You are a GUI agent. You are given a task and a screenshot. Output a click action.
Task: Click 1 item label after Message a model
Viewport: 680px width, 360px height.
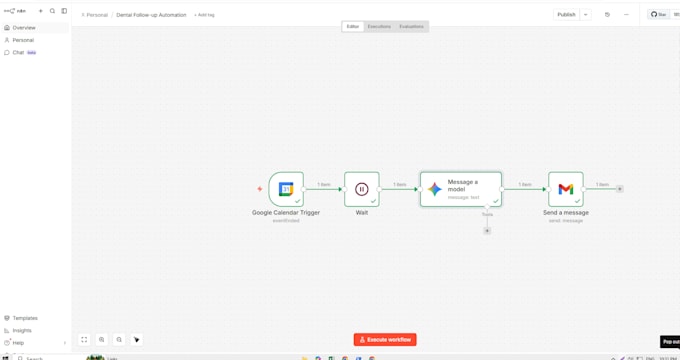(525, 185)
